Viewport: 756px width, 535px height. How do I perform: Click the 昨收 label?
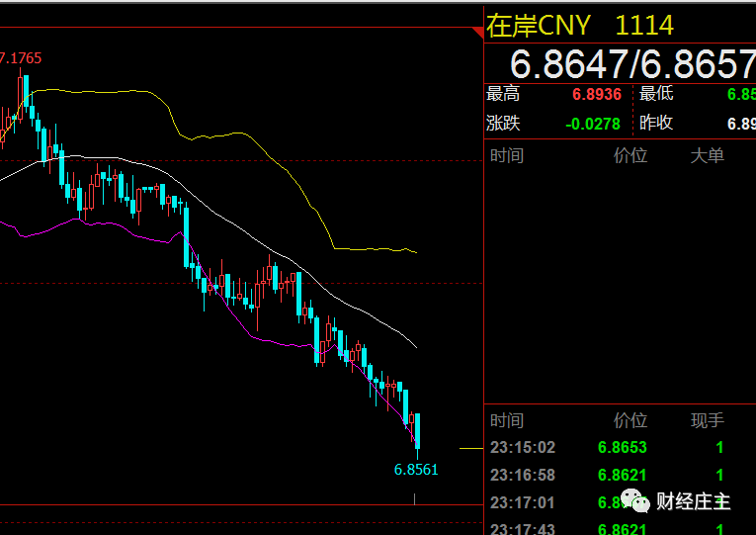656,123
